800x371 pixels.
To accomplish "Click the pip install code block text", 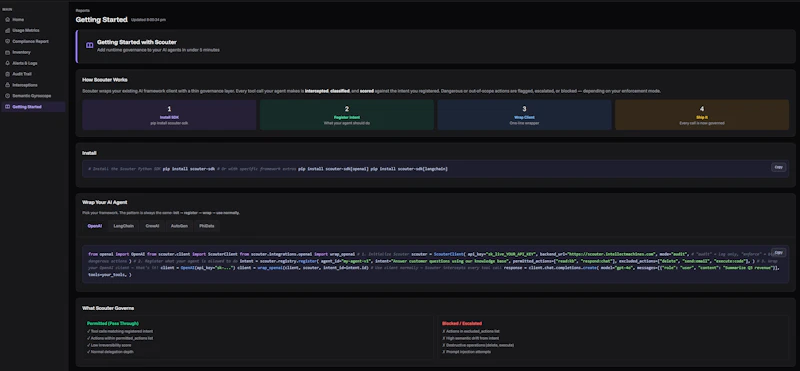I will pos(268,169).
